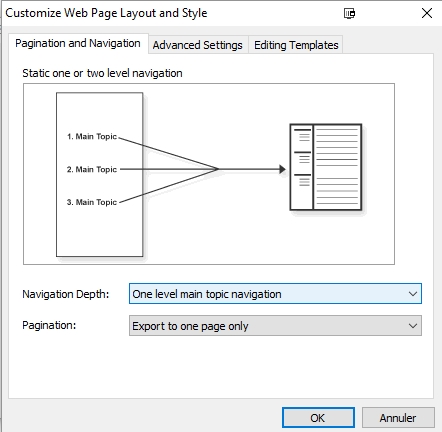Confirm the settings with the OK button
Screen dimensions: 442x432
[x=318, y=418]
